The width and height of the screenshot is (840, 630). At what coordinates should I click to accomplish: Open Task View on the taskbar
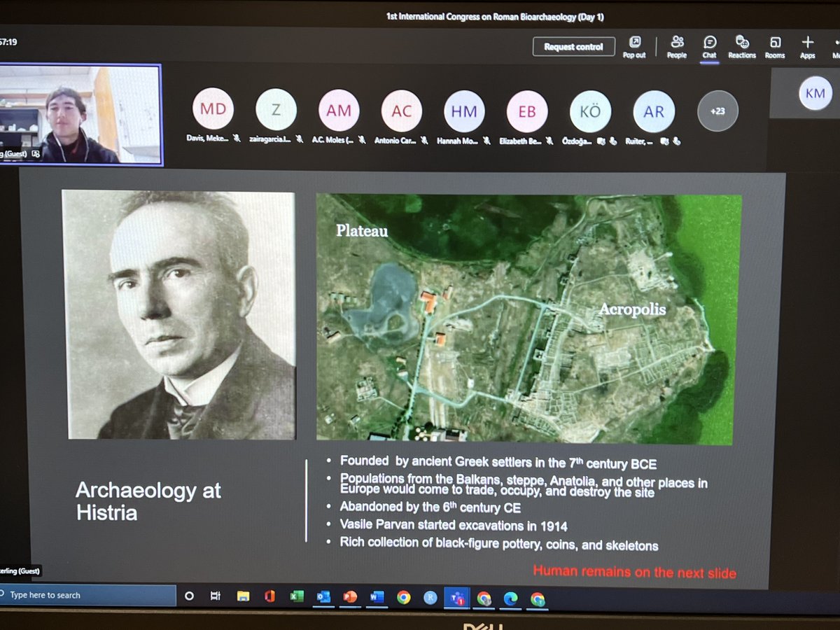pos(216,596)
